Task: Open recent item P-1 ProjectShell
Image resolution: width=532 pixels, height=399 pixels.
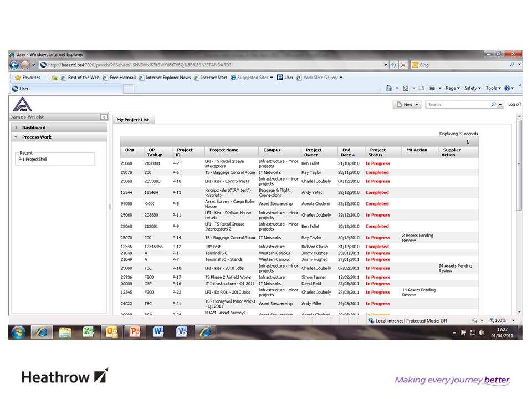Action: click(33, 160)
